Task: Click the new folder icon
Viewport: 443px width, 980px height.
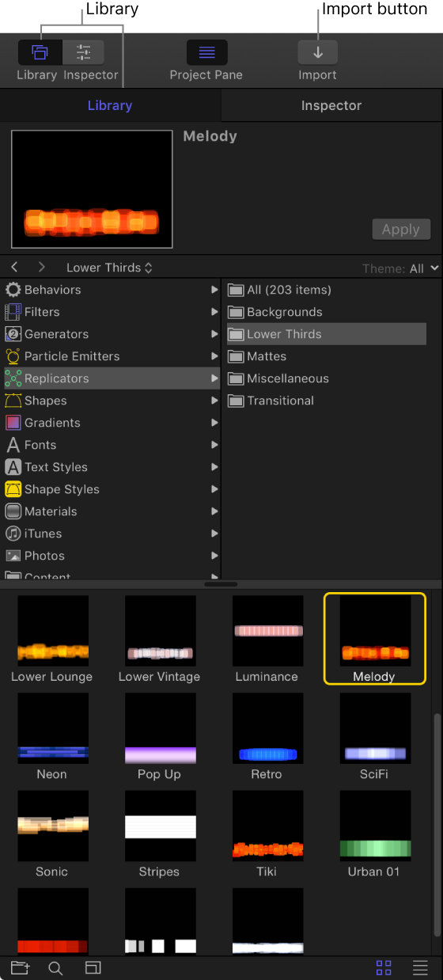Action: coord(20,967)
